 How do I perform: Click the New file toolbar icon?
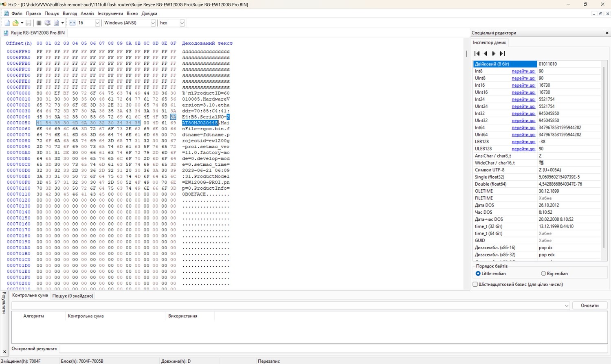(x=7, y=23)
